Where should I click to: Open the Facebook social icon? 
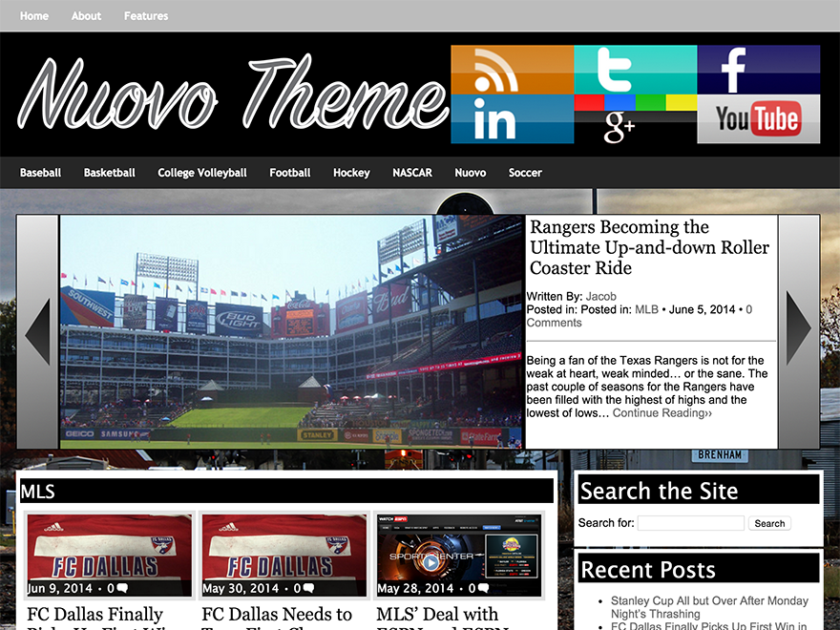click(758, 70)
